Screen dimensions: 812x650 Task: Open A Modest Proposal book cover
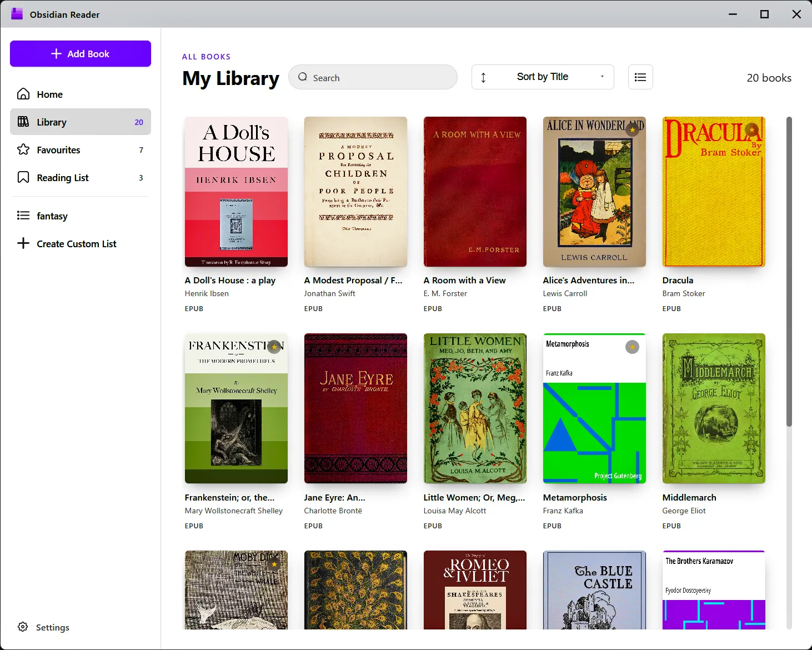click(355, 192)
